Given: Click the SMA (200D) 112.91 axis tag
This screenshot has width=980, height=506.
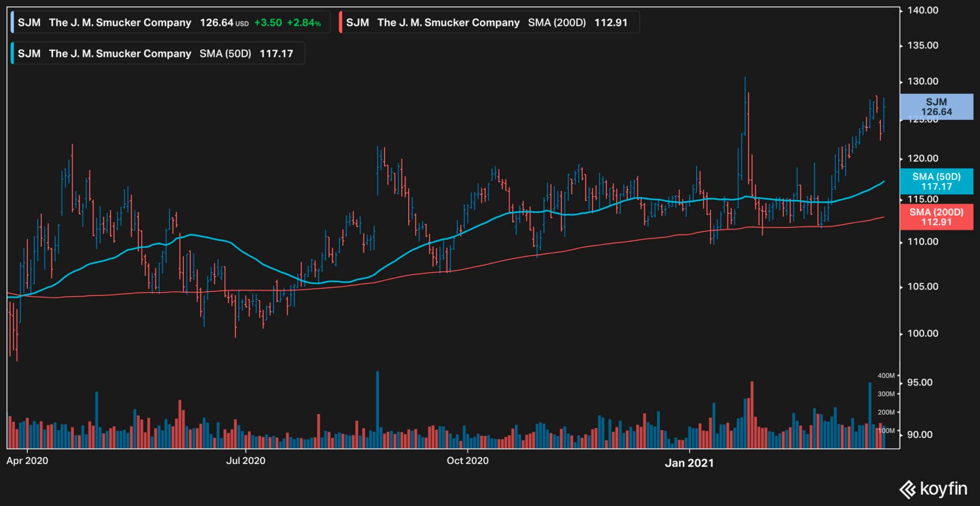Looking at the screenshot, I should pyautogui.click(x=936, y=217).
